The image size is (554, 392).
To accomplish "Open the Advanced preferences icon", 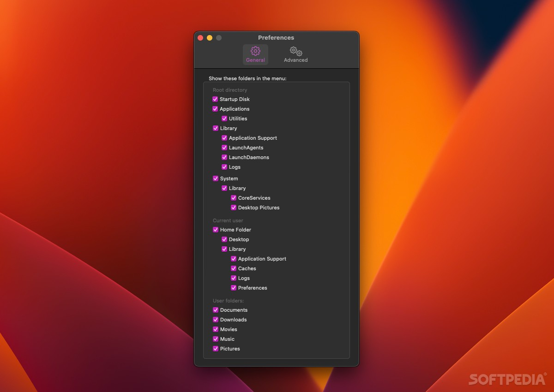I will [x=295, y=51].
